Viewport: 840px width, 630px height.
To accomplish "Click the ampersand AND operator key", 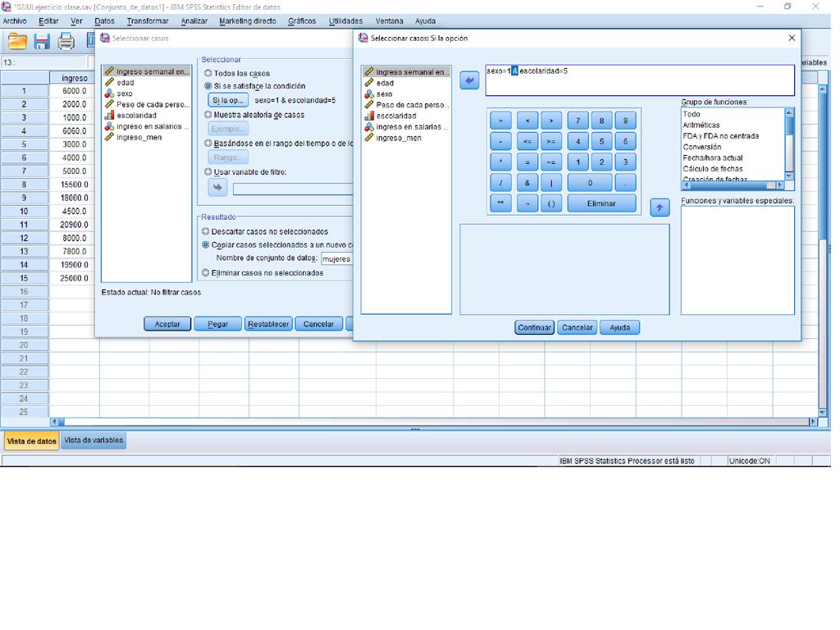I will point(527,183).
